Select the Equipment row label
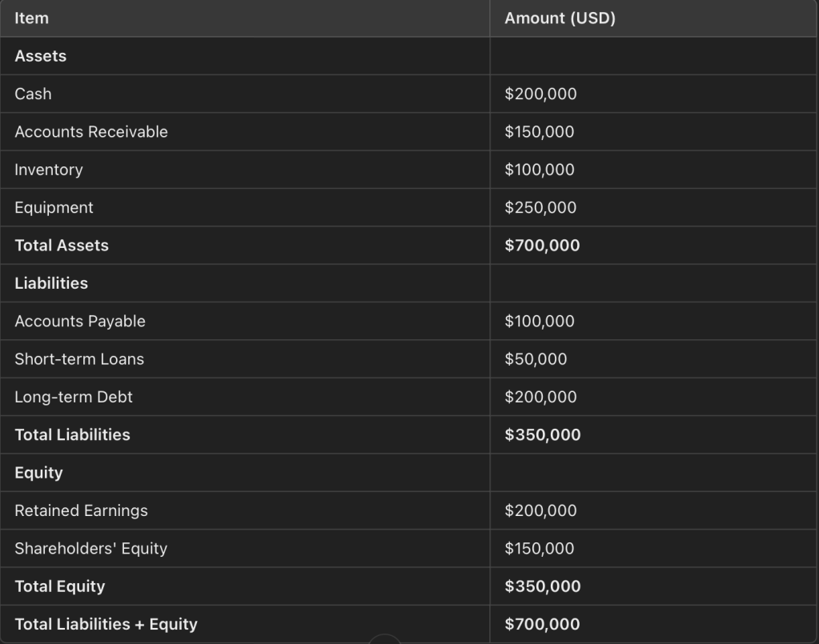This screenshot has height=644, width=819. click(54, 207)
